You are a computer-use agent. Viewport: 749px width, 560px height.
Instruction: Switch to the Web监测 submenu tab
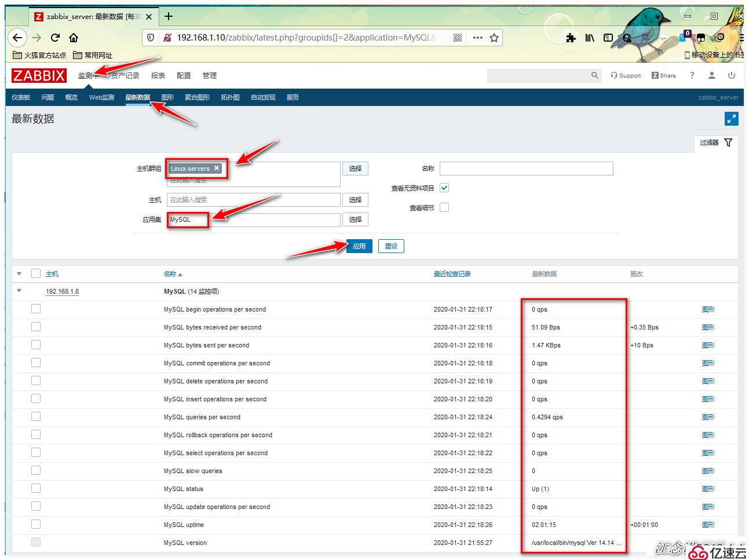pos(101,97)
